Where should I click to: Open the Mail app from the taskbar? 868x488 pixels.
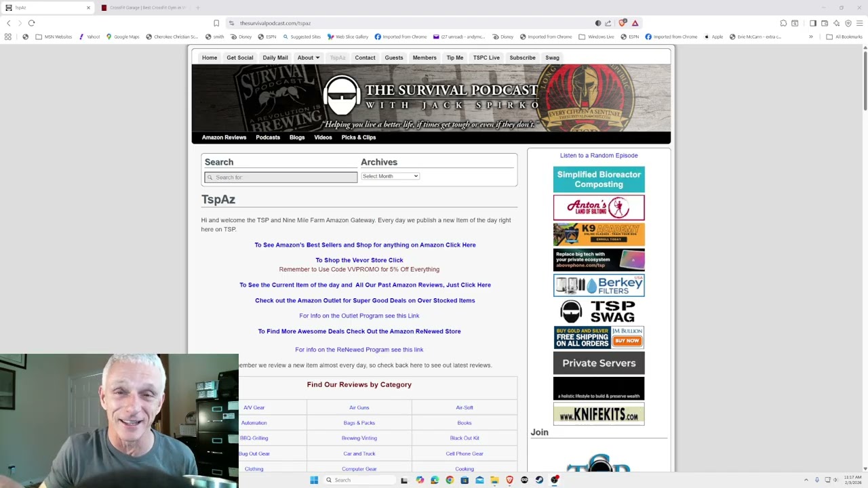[479, 480]
